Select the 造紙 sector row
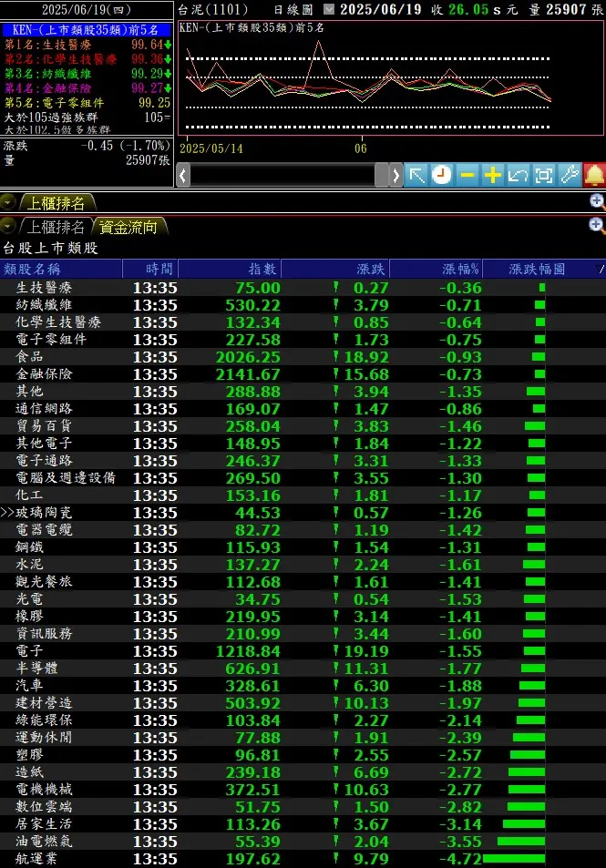This screenshot has height=868, width=606. tap(303, 771)
